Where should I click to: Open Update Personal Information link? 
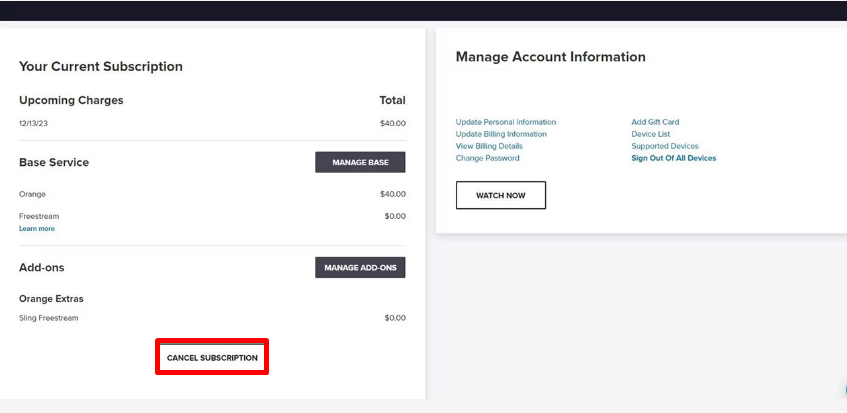(506, 122)
